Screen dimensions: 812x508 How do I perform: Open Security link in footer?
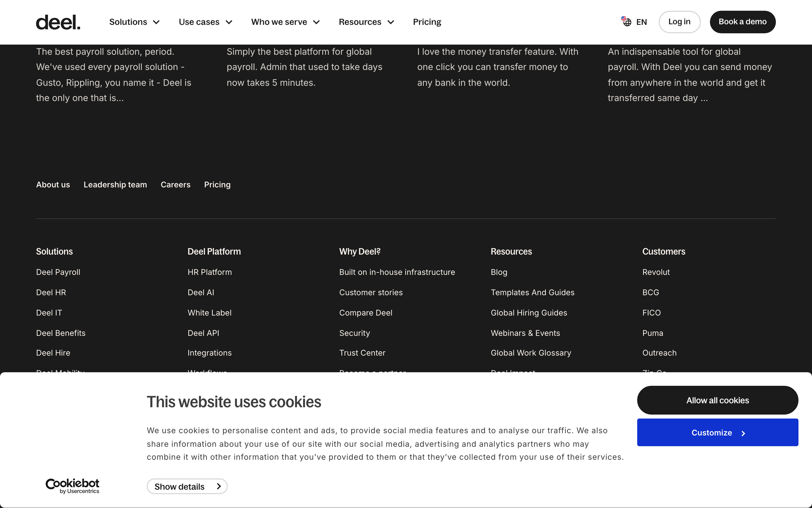pyautogui.click(x=354, y=333)
